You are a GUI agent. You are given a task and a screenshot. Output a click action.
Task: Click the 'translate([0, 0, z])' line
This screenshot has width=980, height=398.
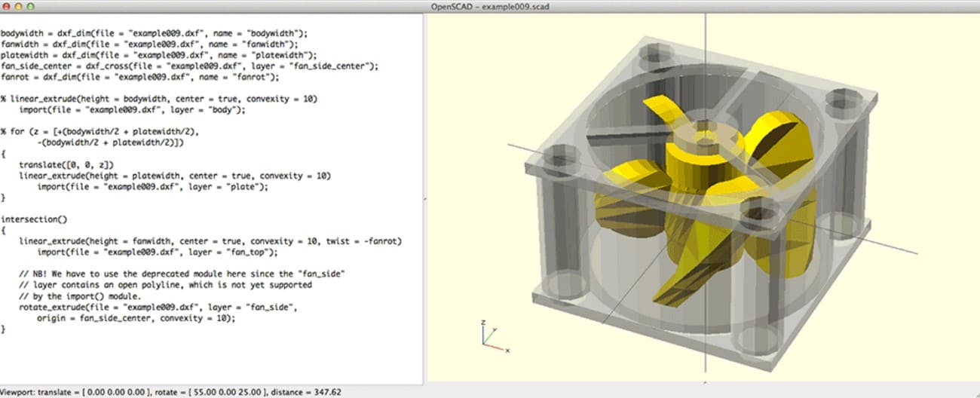click(x=66, y=164)
